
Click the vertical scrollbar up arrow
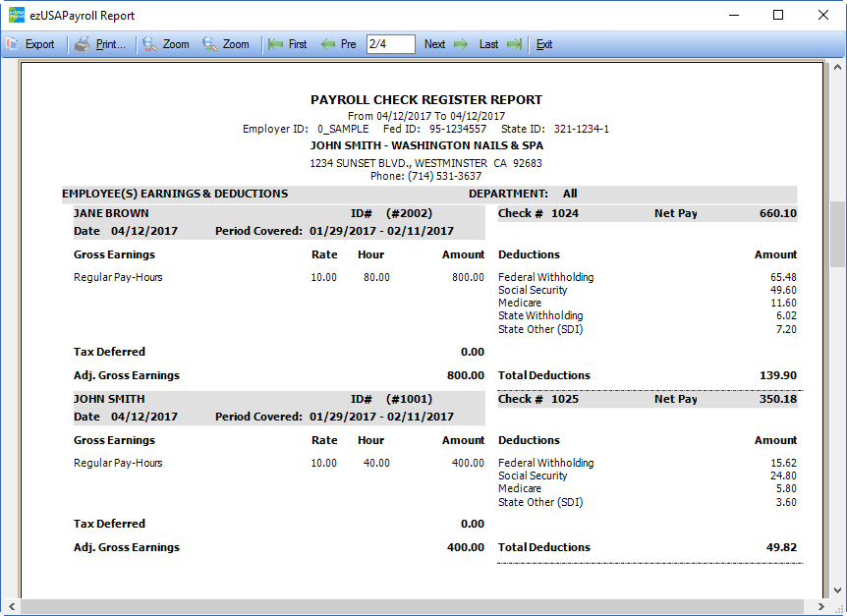tap(837, 69)
